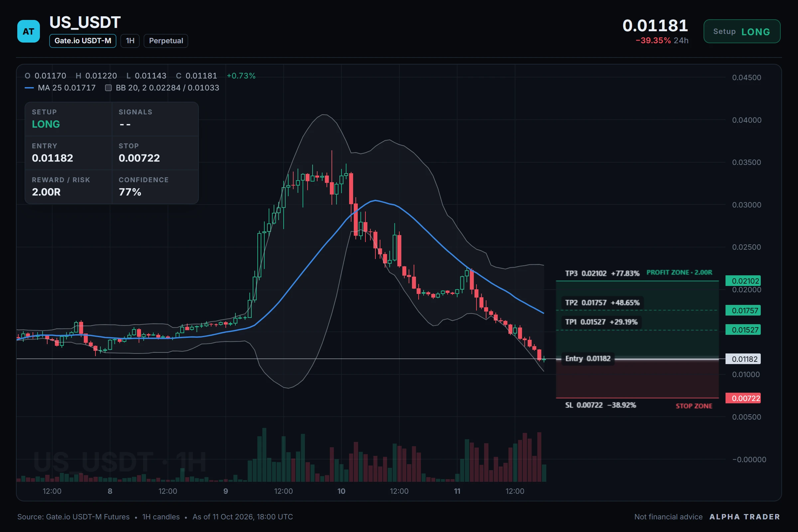Click the +0.73% candle change text
798x532 pixels.
point(241,76)
